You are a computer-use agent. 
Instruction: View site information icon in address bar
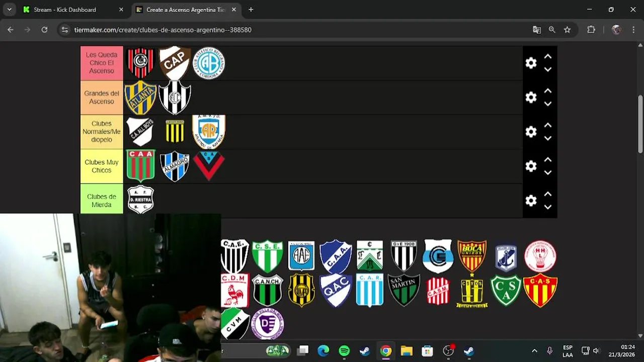(x=64, y=30)
